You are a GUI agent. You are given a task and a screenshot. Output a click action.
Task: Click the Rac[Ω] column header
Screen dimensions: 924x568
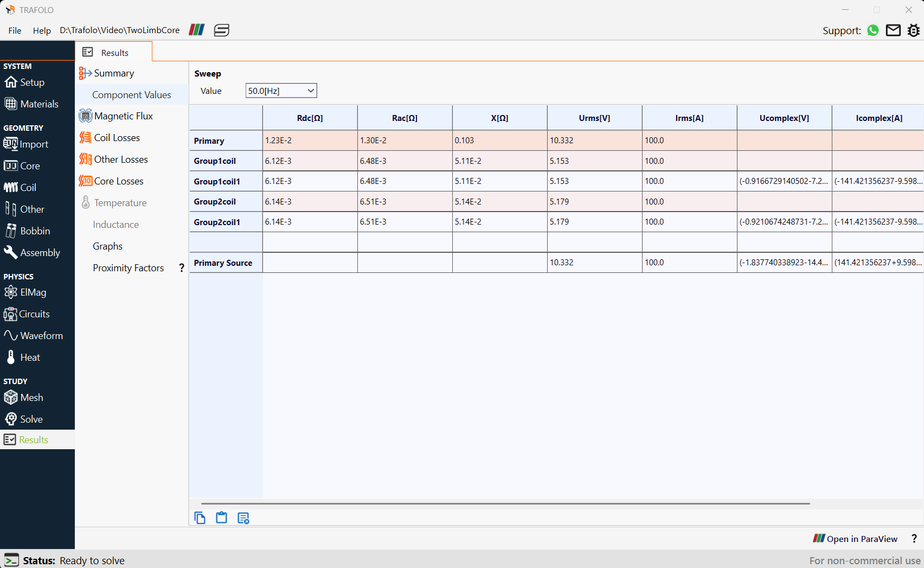pos(405,118)
